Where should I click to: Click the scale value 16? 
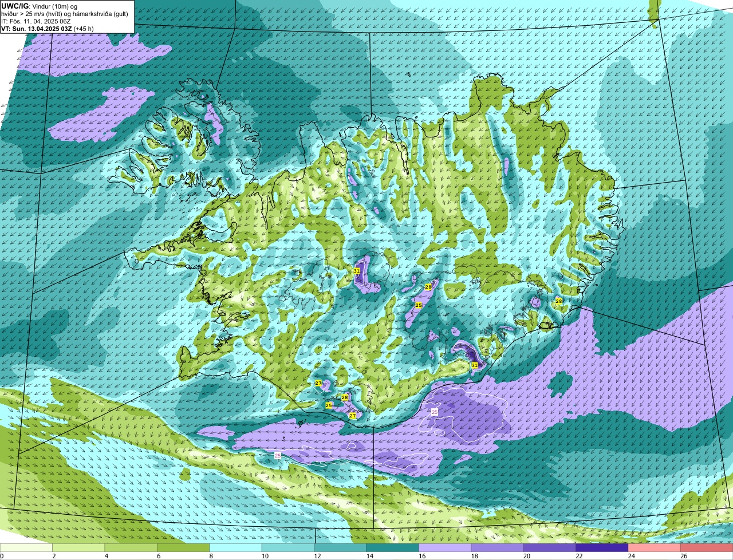[x=421, y=556]
